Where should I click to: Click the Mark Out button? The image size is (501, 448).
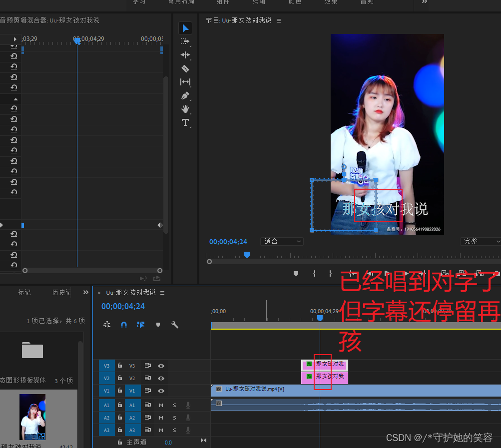click(330, 274)
